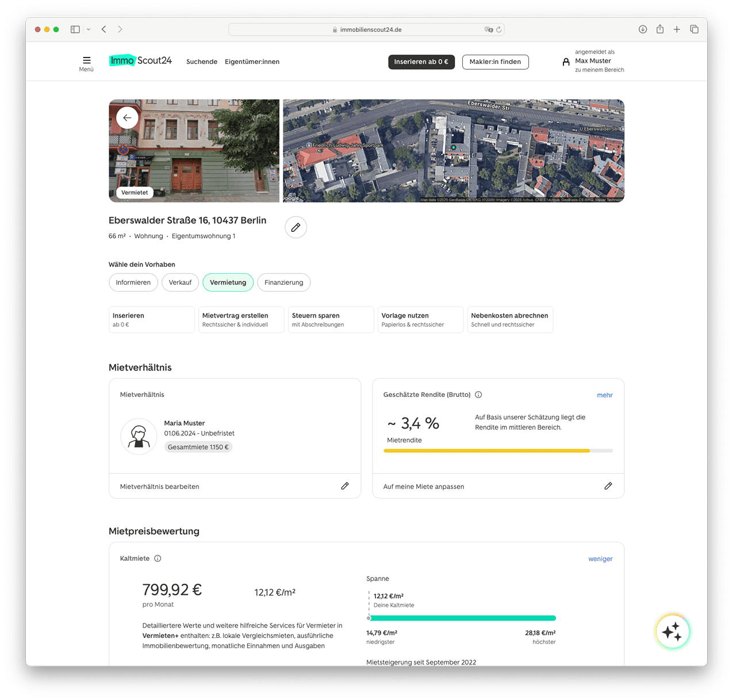Open the Eigentümer:innen navigation item
Screen dimensions: 733x700
[252, 62]
